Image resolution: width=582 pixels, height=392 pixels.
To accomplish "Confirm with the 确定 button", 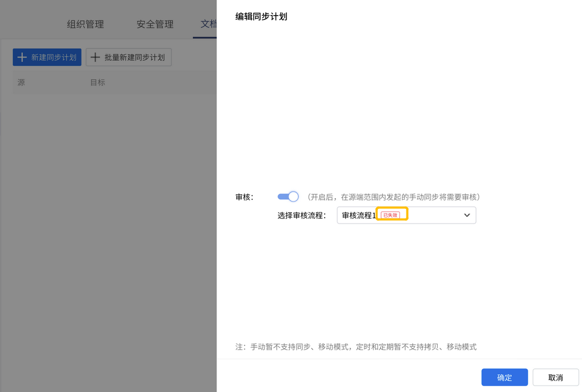I will click(504, 377).
